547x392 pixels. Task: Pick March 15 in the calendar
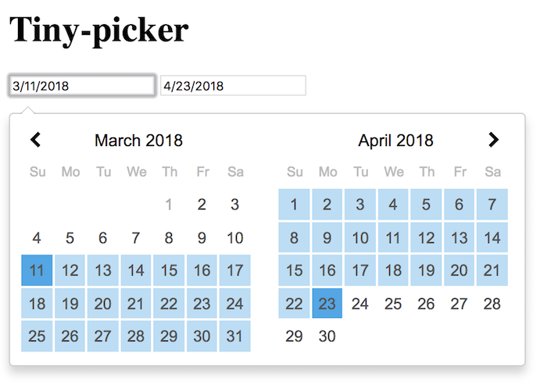click(169, 271)
